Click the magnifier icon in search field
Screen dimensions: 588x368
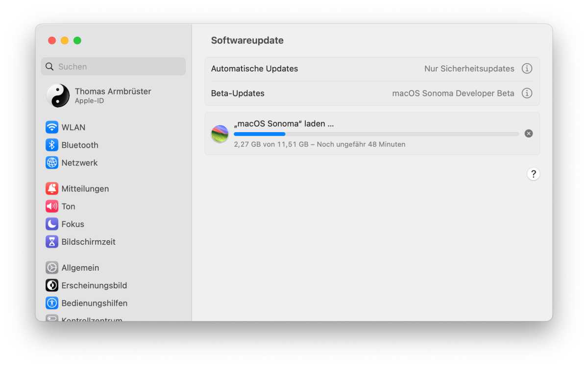pyautogui.click(x=49, y=67)
